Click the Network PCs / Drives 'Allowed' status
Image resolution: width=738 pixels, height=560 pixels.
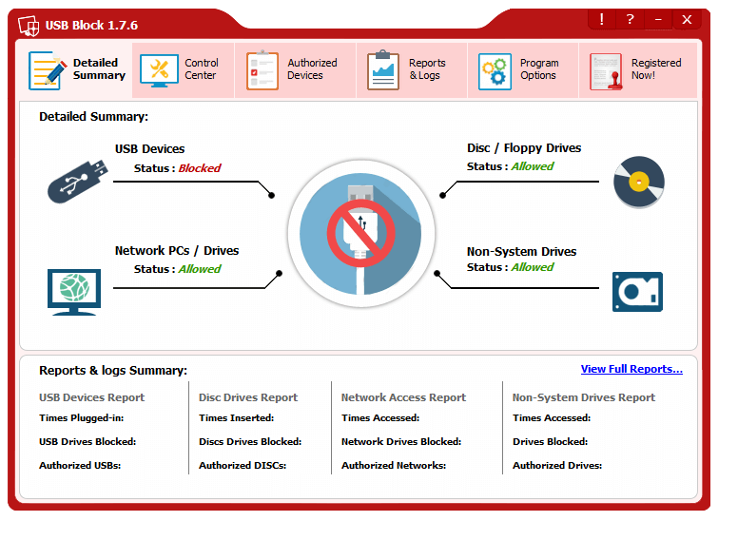tap(200, 269)
